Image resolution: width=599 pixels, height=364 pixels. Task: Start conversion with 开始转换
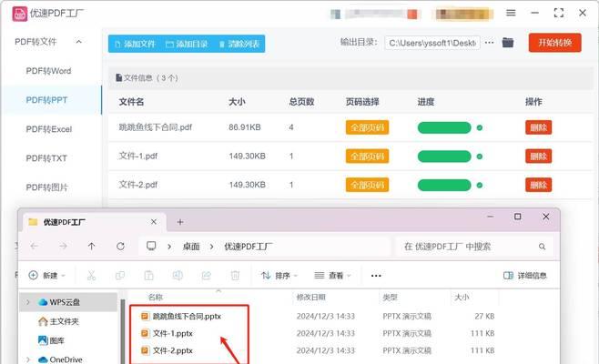(555, 43)
